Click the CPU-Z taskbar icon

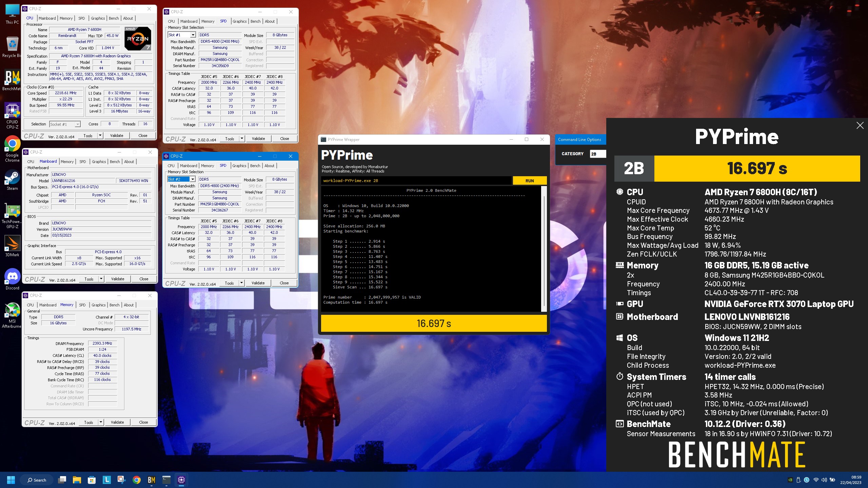pos(181,480)
